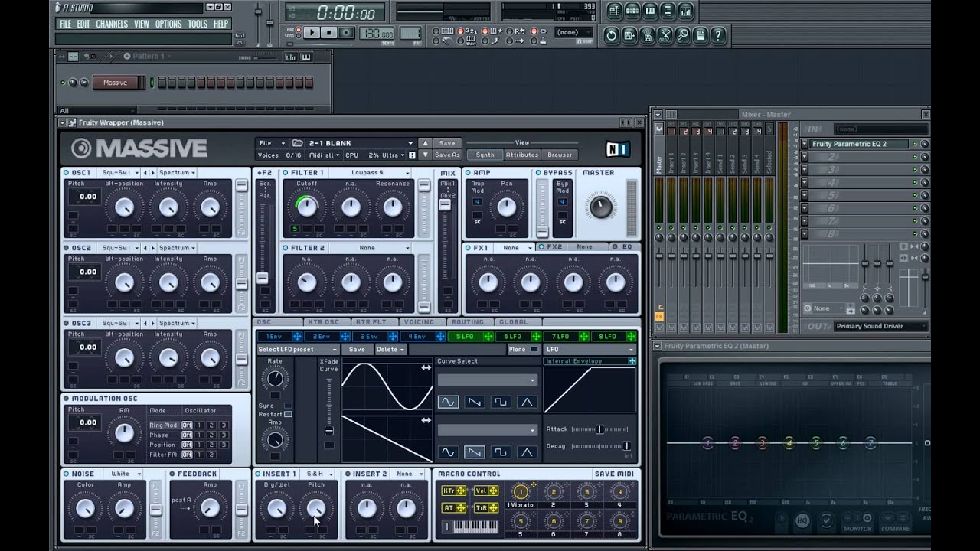Click the project info page icon
Viewport: 980px width, 551px height.
pyautogui.click(x=700, y=35)
